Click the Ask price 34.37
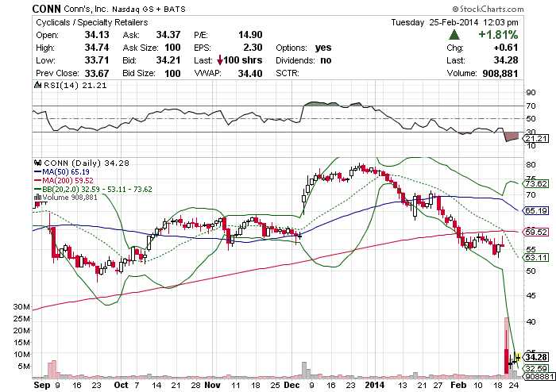556x392 pixels. (x=168, y=35)
